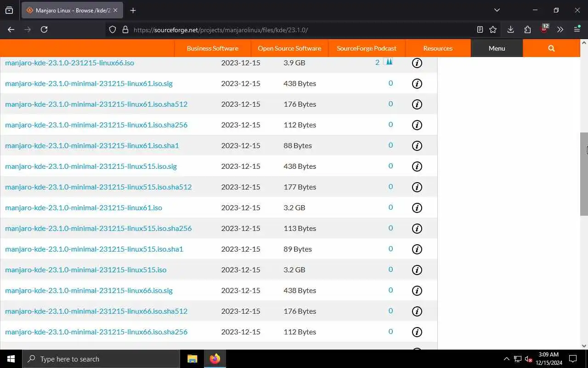Image resolution: width=588 pixels, height=368 pixels.
Task: Click the uBlock extension badge icon
Action: [x=544, y=29]
